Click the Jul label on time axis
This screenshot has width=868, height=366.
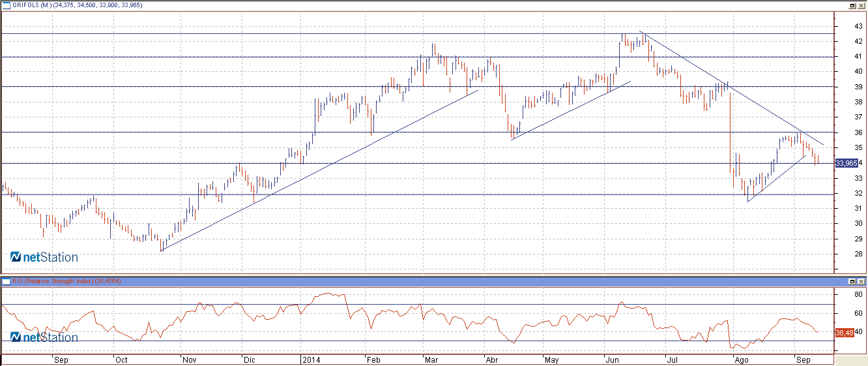point(671,359)
